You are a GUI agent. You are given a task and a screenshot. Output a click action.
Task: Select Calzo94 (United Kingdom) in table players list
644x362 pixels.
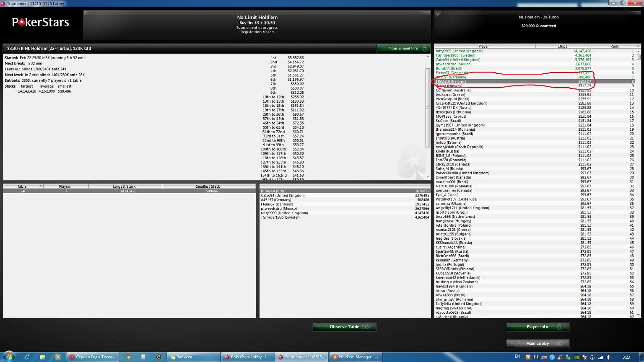(345, 196)
